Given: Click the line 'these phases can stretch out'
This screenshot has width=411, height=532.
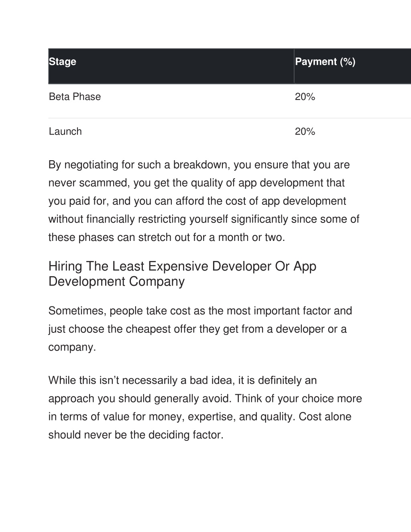Looking at the screenshot, I should (x=167, y=237).
